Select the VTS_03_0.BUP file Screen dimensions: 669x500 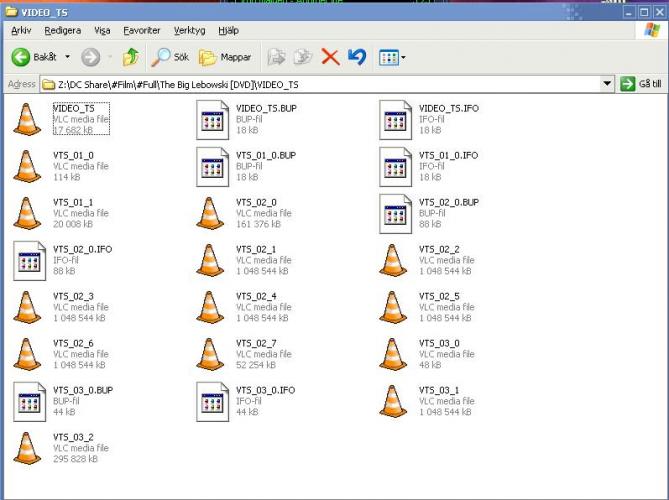point(27,401)
